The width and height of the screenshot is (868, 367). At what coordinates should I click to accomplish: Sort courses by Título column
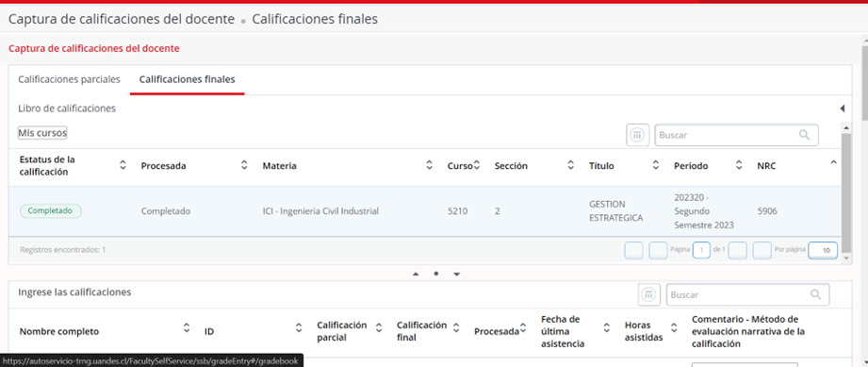coord(656,165)
